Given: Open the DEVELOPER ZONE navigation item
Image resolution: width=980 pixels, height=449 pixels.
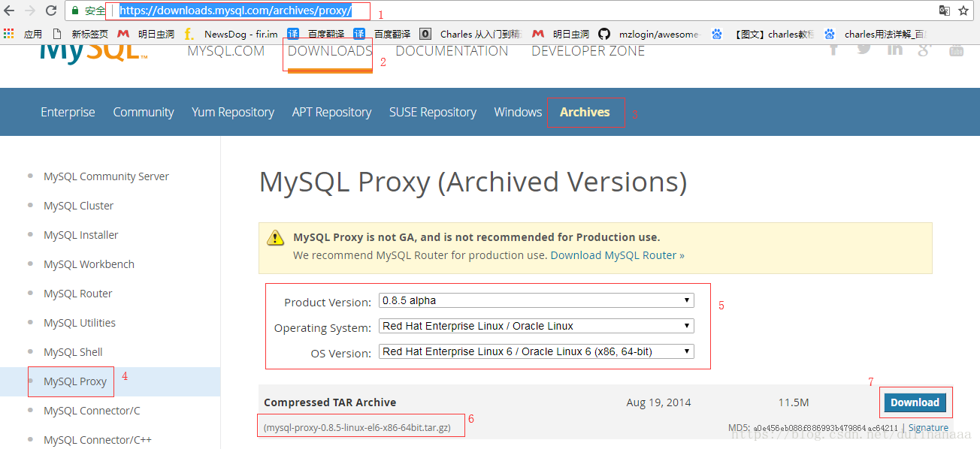Looking at the screenshot, I should click(588, 51).
